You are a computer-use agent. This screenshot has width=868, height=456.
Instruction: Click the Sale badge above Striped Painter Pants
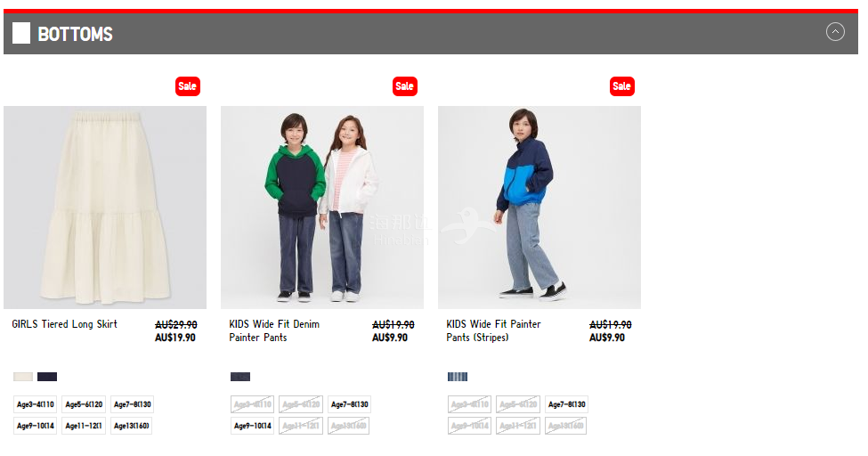(x=621, y=86)
